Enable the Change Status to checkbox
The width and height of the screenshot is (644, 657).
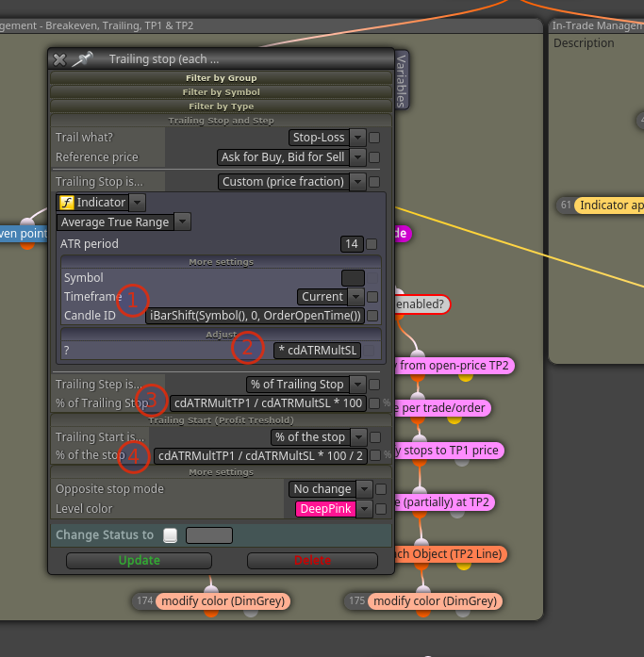[x=170, y=535]
